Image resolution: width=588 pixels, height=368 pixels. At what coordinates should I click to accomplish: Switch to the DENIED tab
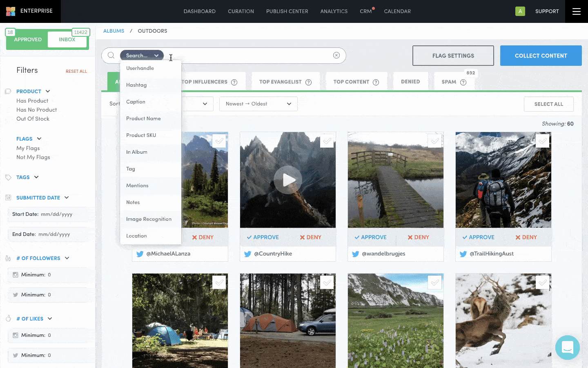click(410, 81)
